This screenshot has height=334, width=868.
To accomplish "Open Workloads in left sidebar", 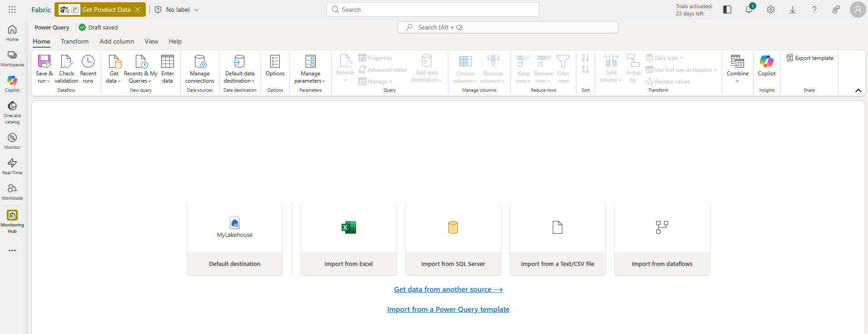I will (12, 192).
